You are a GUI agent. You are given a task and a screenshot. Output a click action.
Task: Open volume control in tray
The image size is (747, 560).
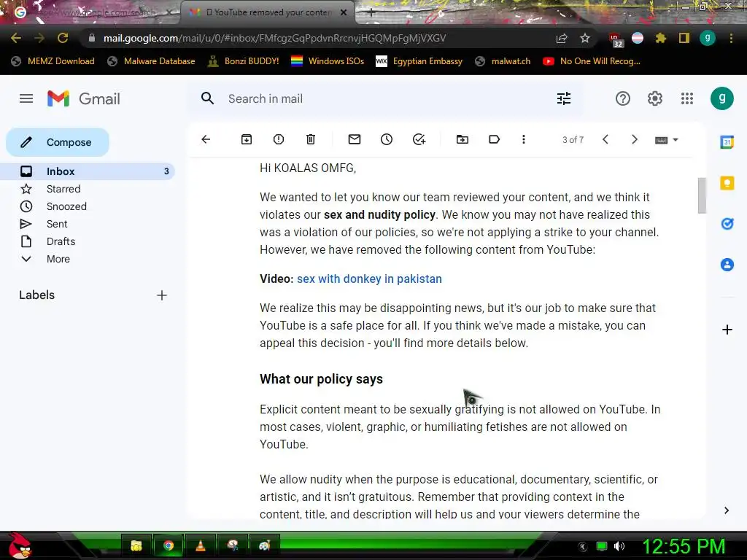pos(619,546)
